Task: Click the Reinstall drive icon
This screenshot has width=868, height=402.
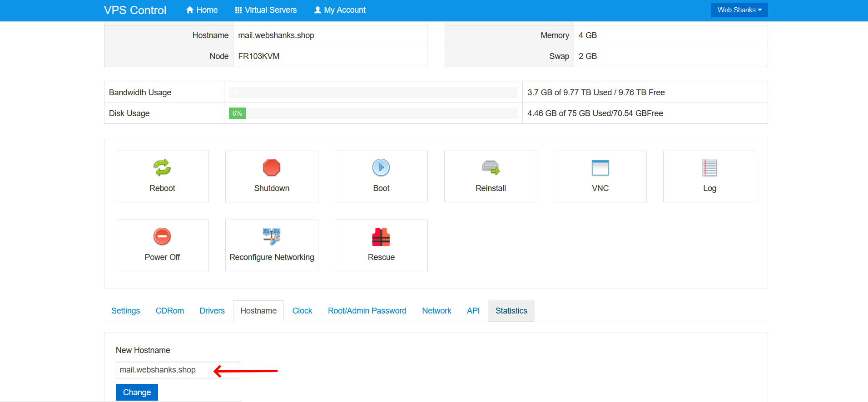Action: coord(491,167)
